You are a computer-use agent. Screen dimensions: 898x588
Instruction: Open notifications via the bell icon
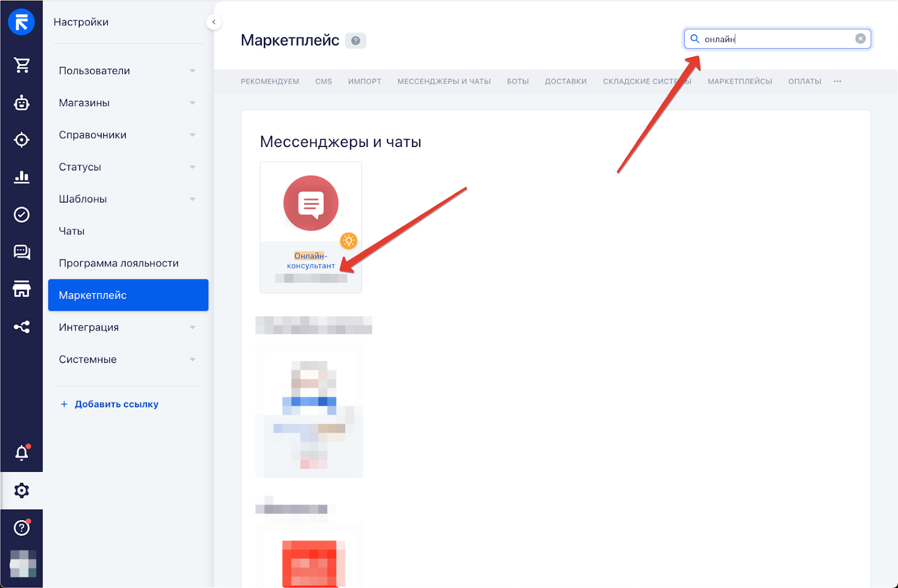22,453
